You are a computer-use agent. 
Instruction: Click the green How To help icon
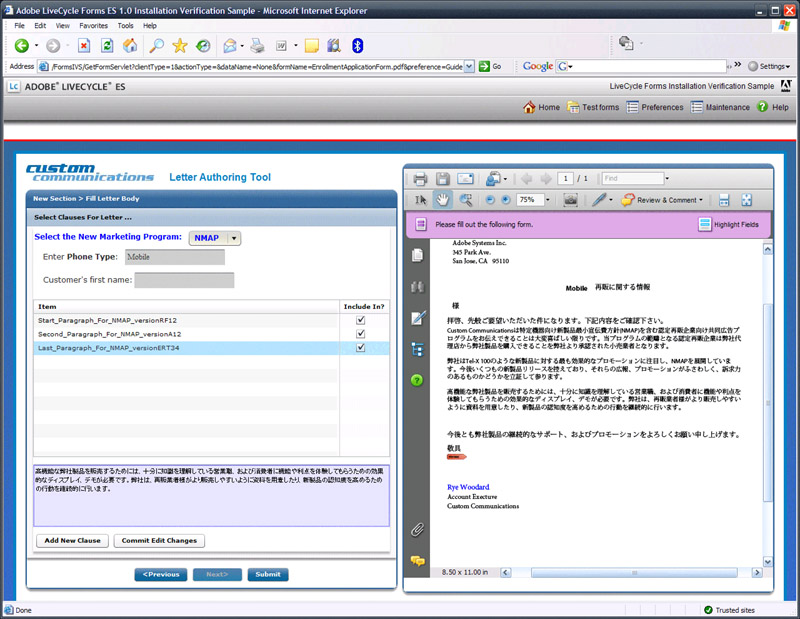click(417, 380)
